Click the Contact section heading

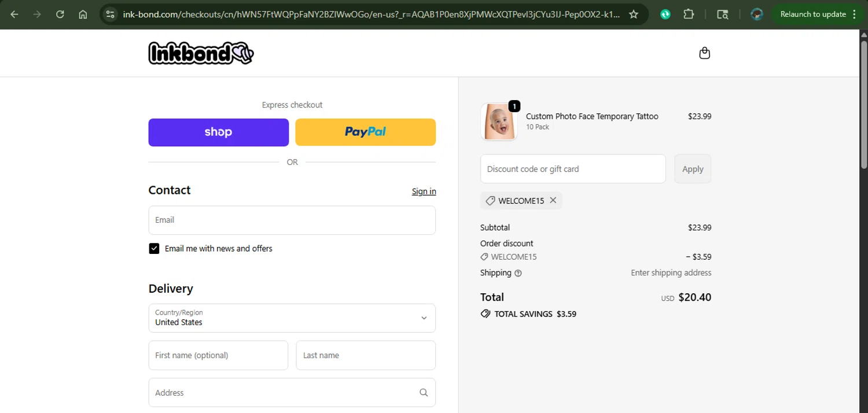pyautogui.click(x=170, y=190)
